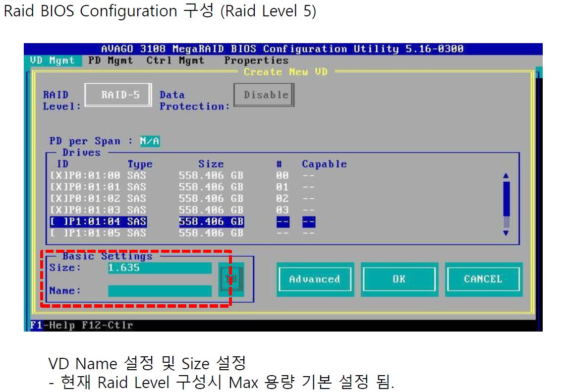This screenshot has height=392, width=568.
Task: Select the PD per Span N/A field
Action: [150, 141]
